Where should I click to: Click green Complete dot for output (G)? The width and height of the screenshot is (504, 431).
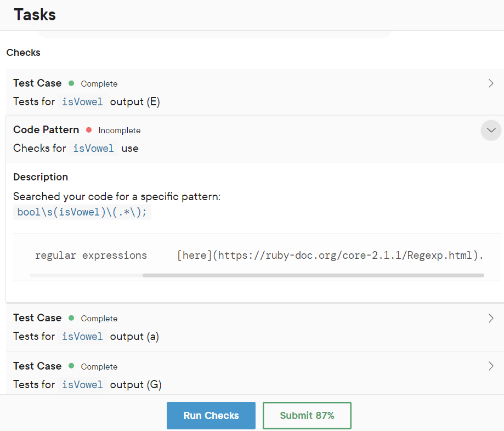pyautogui.click(x=71, y=366)
